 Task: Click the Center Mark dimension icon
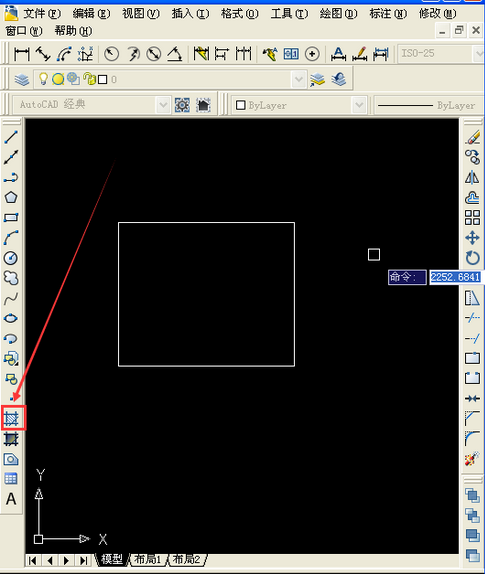pos(312,54)
